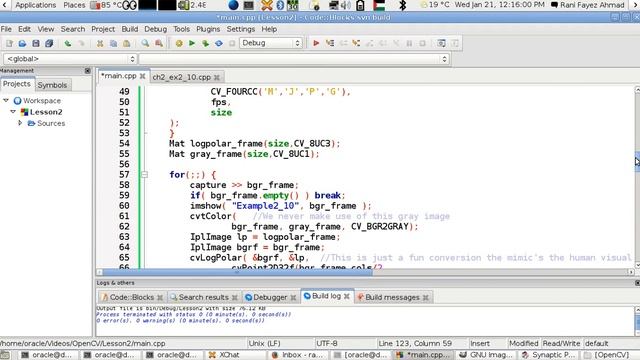This screenshot has height=360, width=640.
Task: Open the Help menu
Action: [269, 29]
